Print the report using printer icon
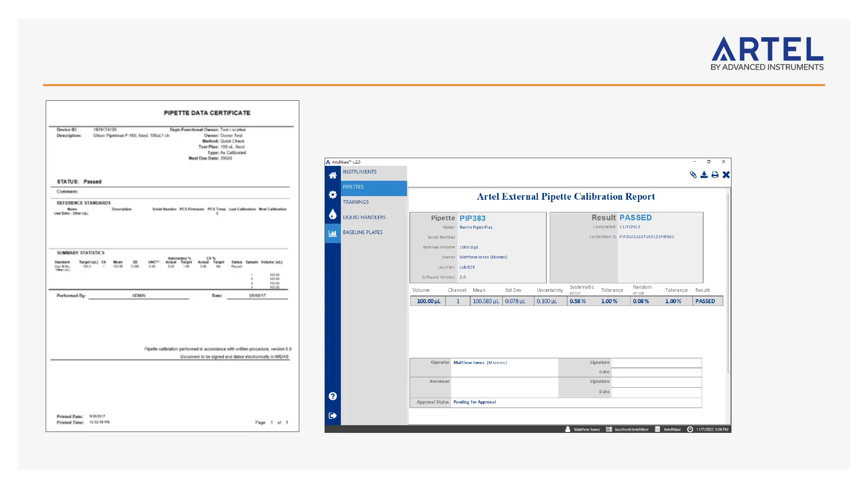 [715, 175]
